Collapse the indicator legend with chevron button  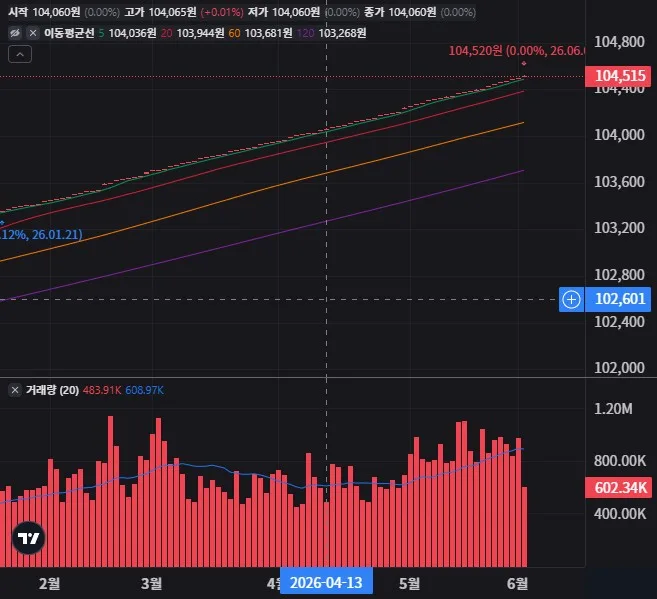coord(20,54)
